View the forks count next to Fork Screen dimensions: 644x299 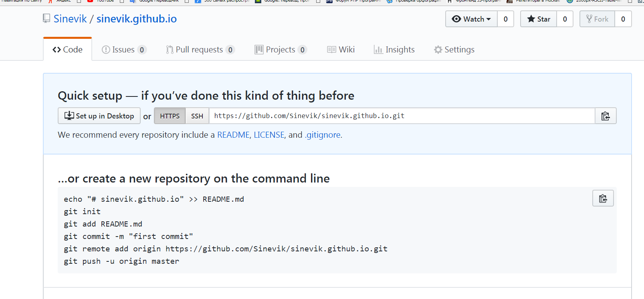pyautogui.click(x=623, y=19)
